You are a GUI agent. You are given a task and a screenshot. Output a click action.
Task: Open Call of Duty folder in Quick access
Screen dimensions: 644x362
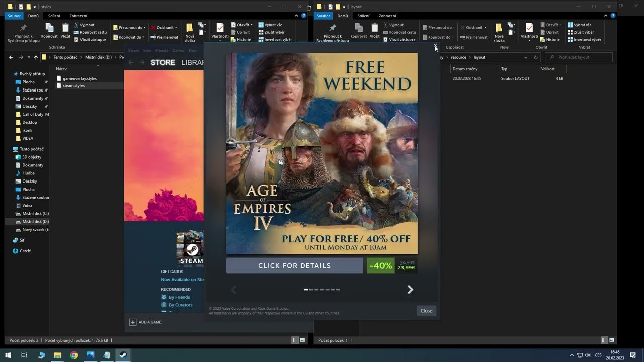[x=32, y=115]
